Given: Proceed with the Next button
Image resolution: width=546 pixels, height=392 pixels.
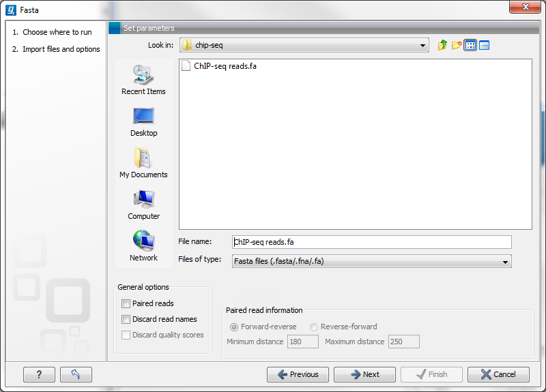Looking at the screenshot, I should [365, 374].
